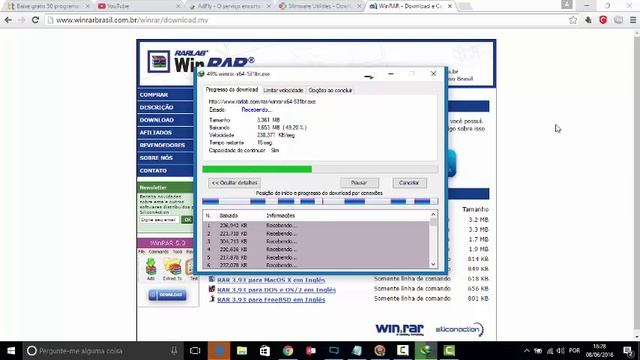This screenshot has height=360, width=640.
Task: Open the DESCRIÇÃO site menu item
Action: pyautogui.click(x=165, y=107)
